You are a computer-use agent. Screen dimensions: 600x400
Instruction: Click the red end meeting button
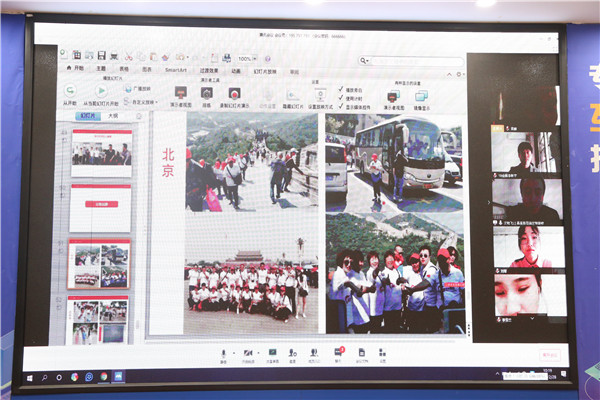click(548, 354)
